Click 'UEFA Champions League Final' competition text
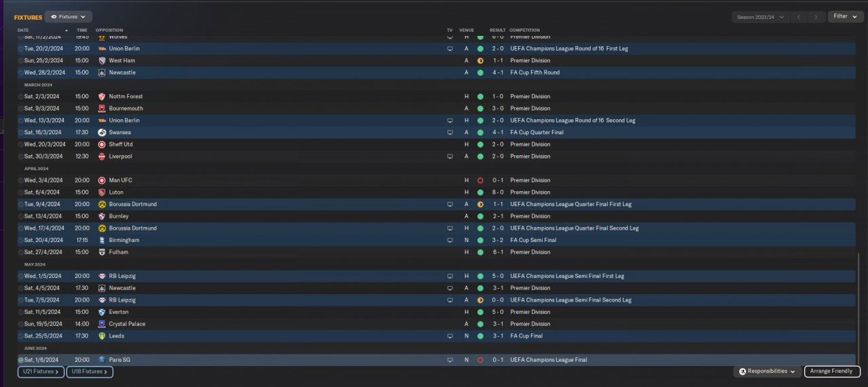Image resolution: width=868 pixels, height=387 pixels. (x=549, y=360)
